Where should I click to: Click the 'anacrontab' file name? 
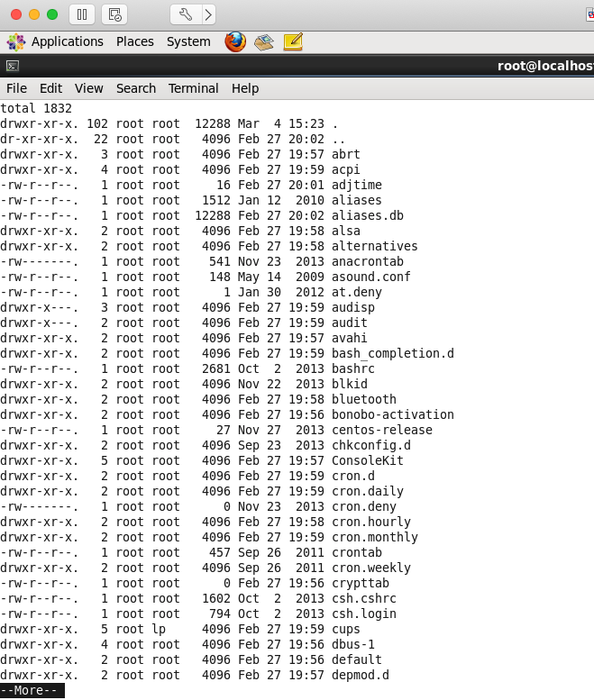pyautogui.click(x=368, y=261)
